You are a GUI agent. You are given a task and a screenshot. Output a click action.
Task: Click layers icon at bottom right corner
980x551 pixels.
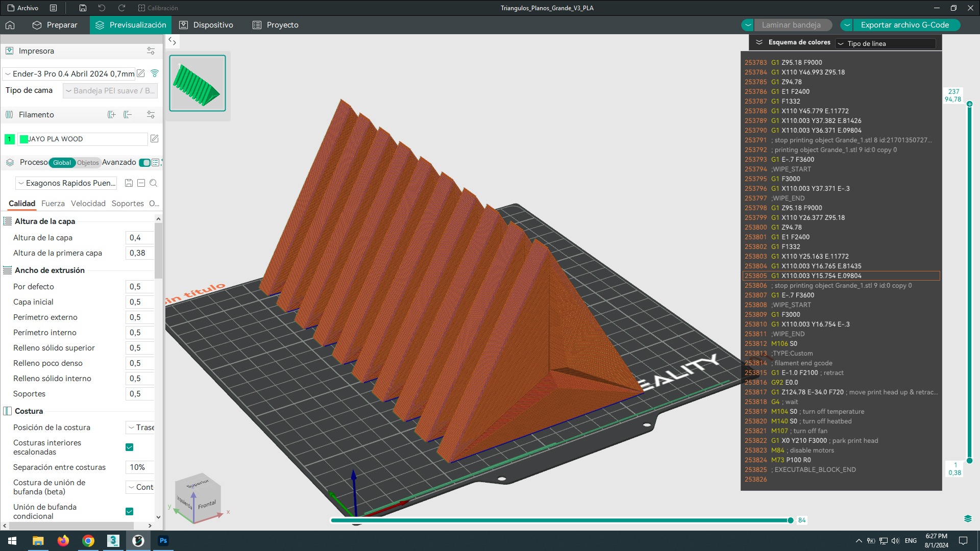click(x=968, y=519)
